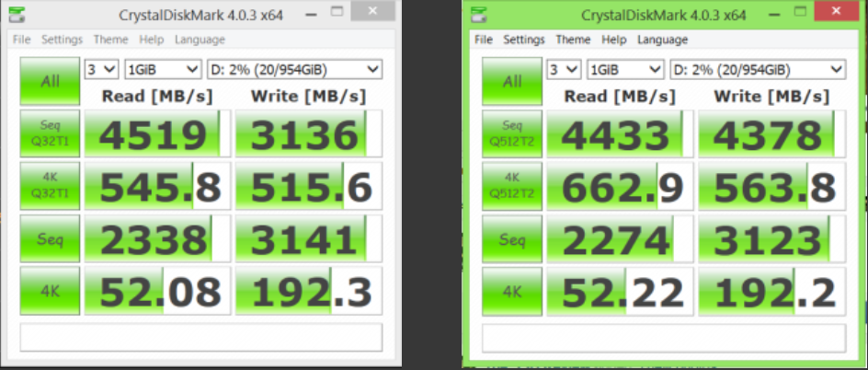Close the left CrystalDiskMark window
Screen dimensions: 868x370
[372, 10]
